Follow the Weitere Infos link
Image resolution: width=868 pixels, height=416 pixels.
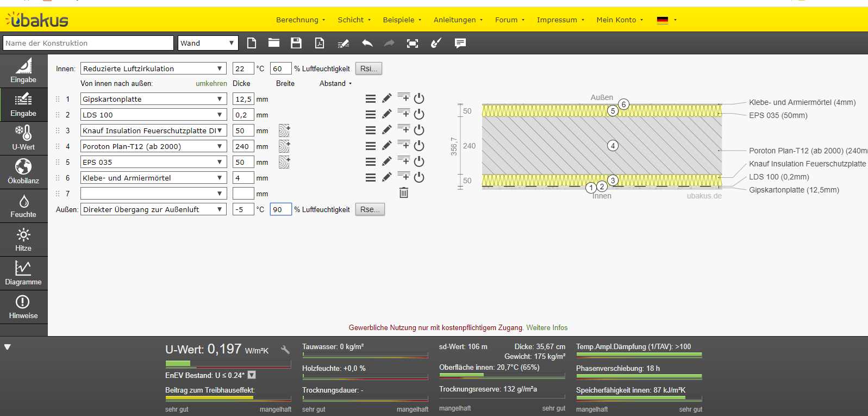tap(547, 327)
